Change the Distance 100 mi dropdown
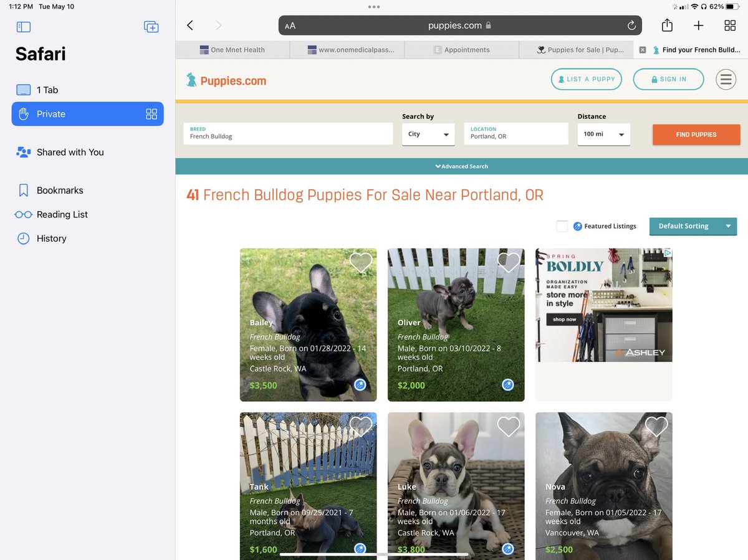The width and height of the screenshot is (748, 560). click(x=603, y=135)
